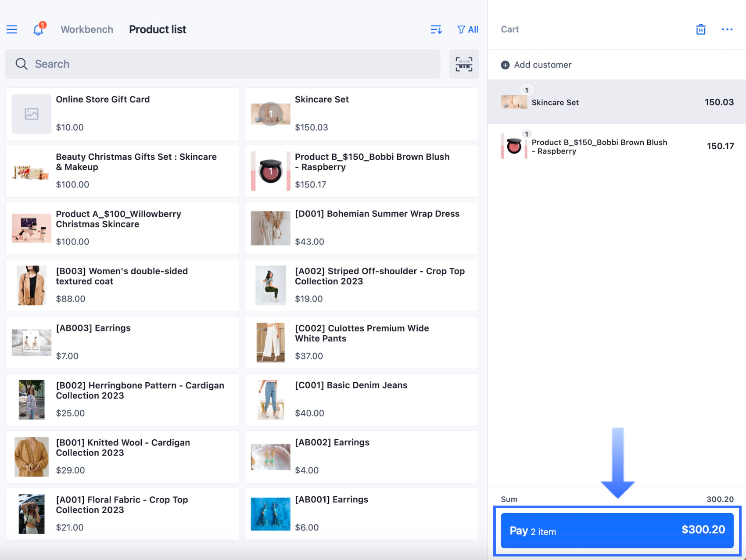Click the Add customer plus icon
The image size is (746, 560).
506,65
